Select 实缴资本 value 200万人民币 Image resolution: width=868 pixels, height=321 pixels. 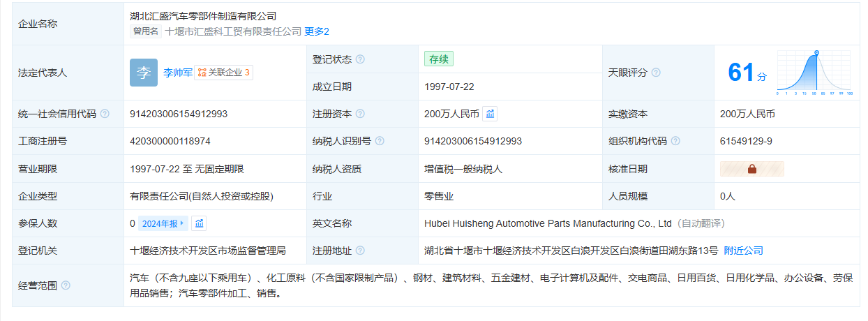747,114
